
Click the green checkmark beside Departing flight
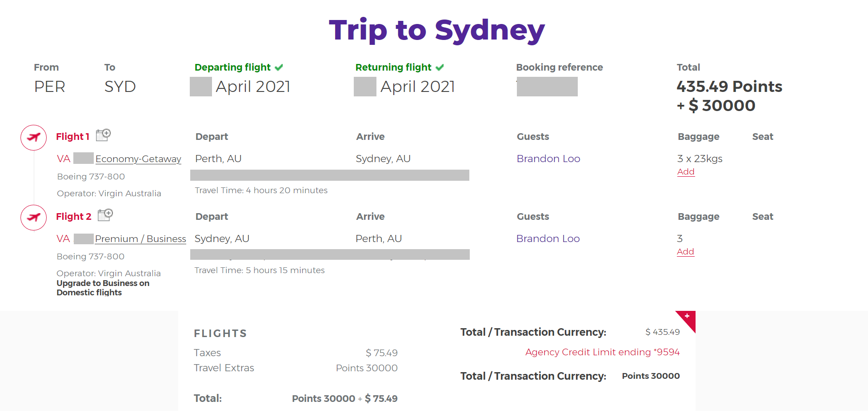(x=279, y=67)
